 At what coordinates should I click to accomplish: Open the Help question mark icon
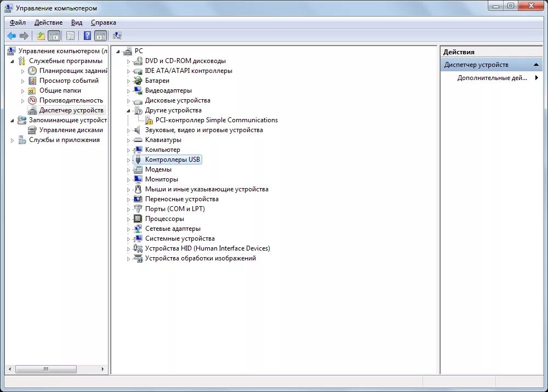(x=87, y=36)
